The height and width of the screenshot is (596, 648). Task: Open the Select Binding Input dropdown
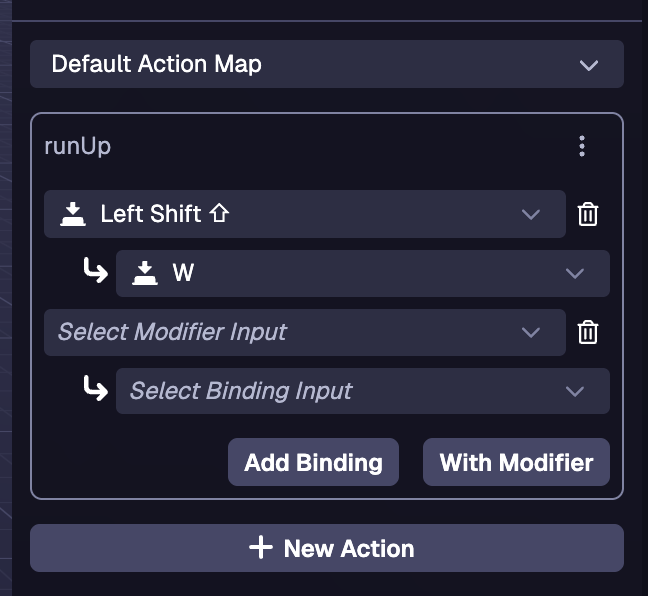point(340,391)
